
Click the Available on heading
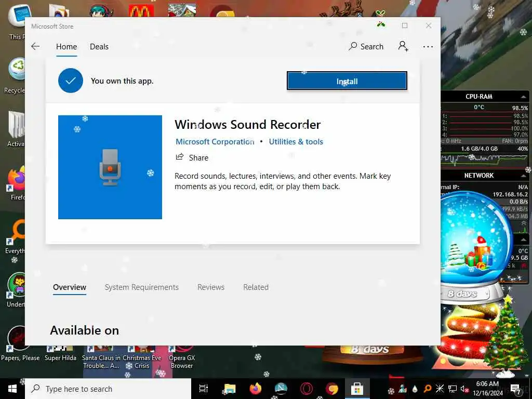pyautogui.click(x=85, y=330)
